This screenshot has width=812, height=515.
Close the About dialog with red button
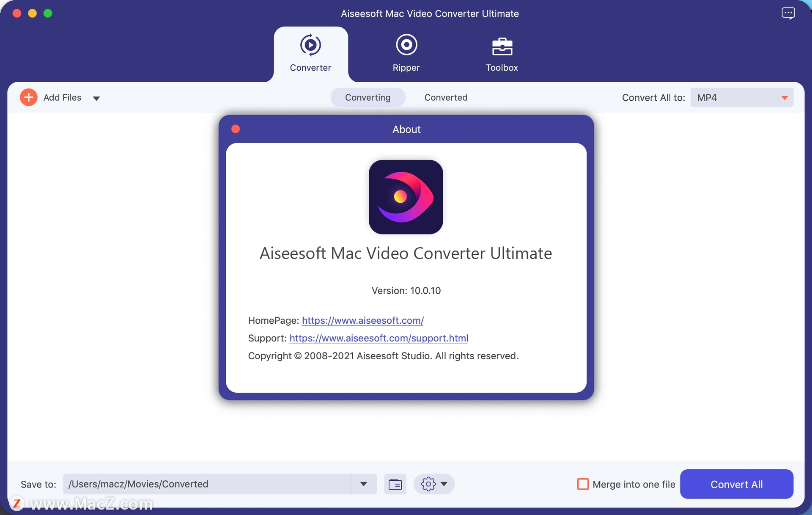coord(236,129)
